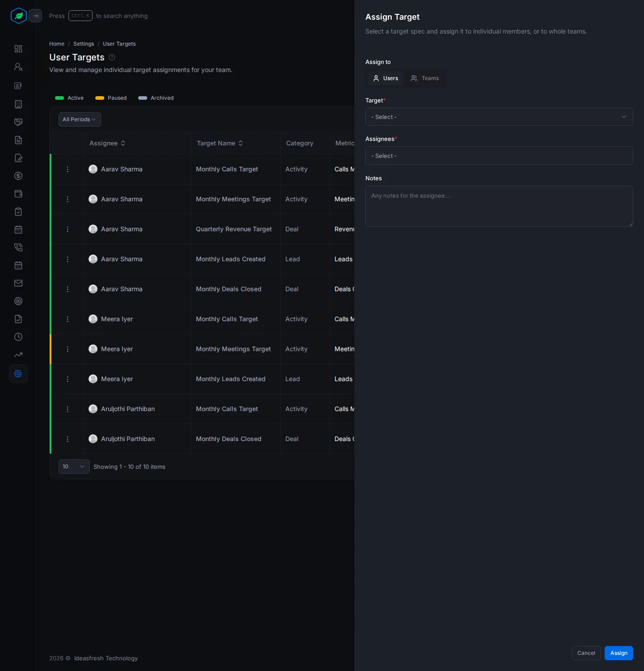Image resolution: width=644 pixels, height=671 pixels.
Task: Open the dollar coin sidebar icon
Action: (x=18, y=176)
